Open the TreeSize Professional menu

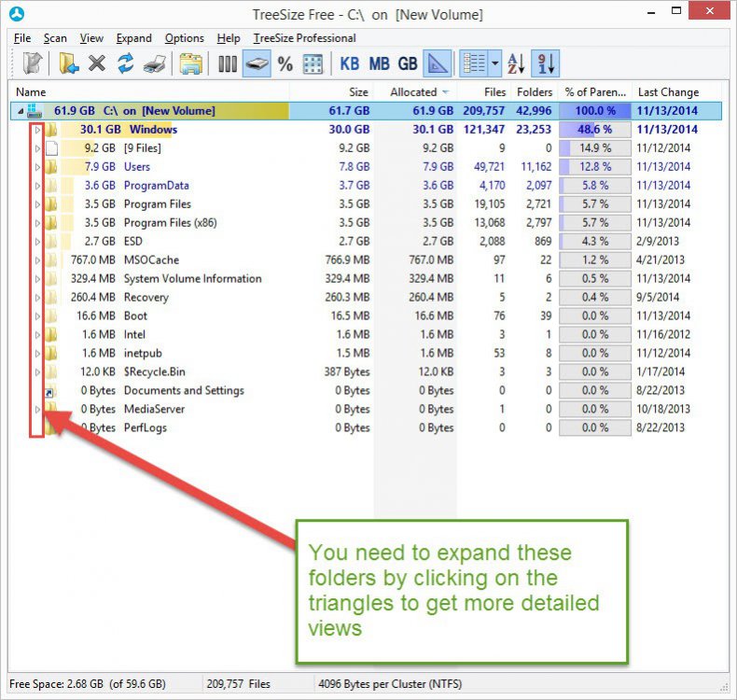pyautogui.click(x=304, y=38)
